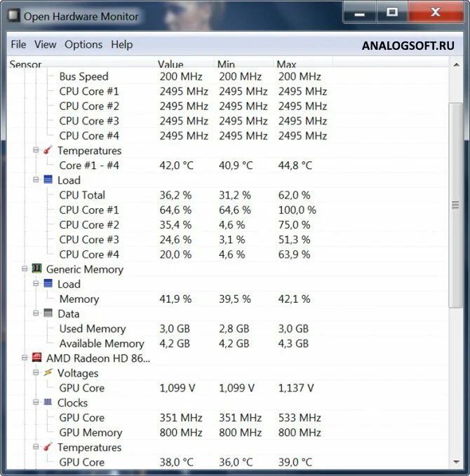Click the Min column header
Screen dimensions: 470x476
[243, 63]
